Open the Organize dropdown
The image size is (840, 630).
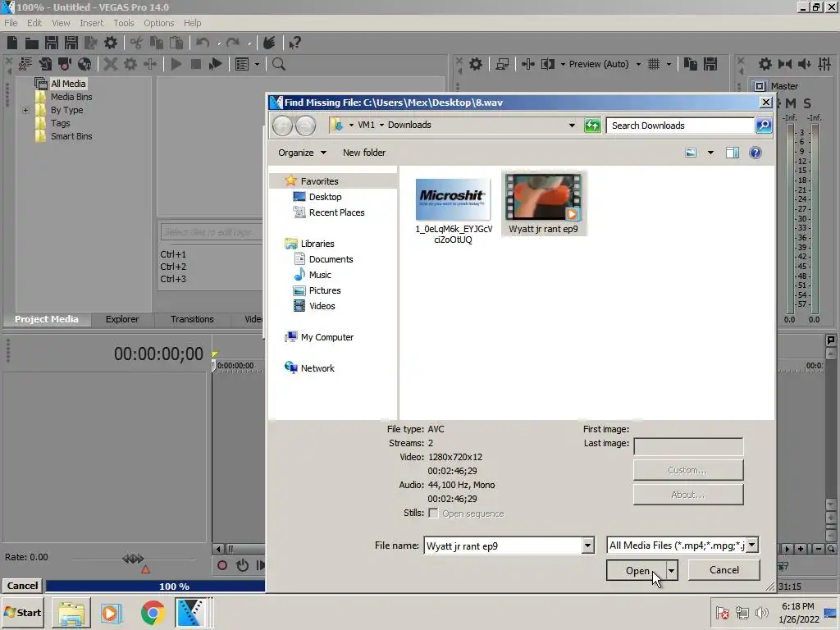tap(302, 153)
